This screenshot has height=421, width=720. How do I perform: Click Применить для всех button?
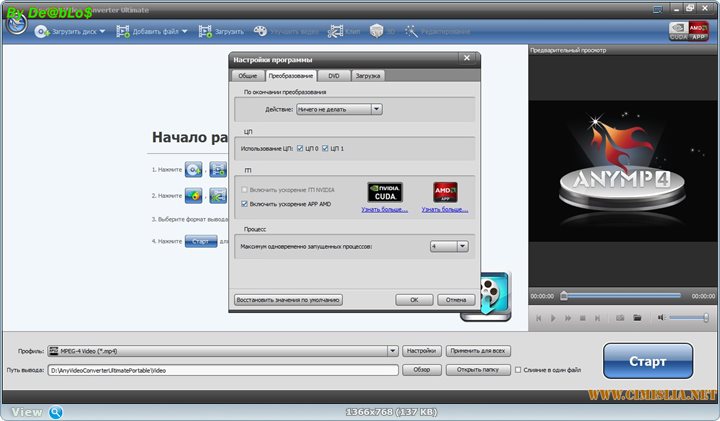coord(478,351)
